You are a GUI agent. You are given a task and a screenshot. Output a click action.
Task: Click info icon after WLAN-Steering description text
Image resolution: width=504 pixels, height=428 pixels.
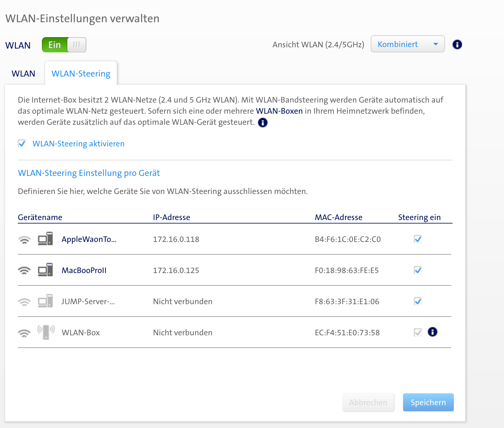(x=262, y=123)
